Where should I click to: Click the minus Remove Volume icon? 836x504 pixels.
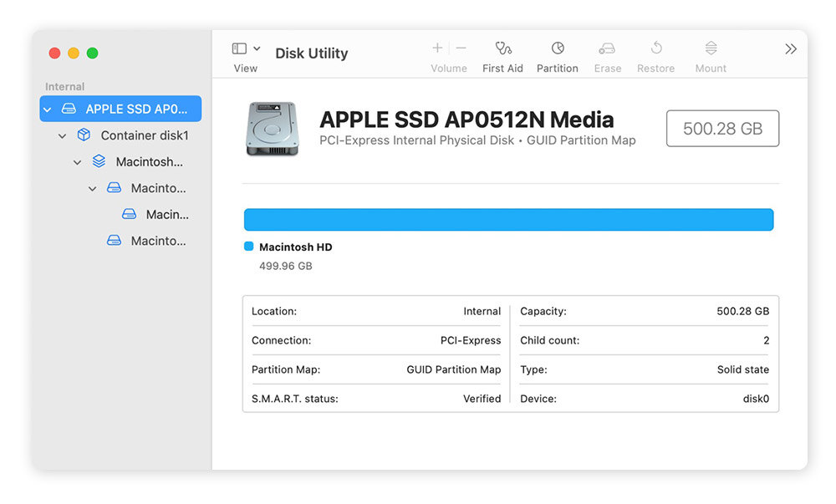pos(461,48)
